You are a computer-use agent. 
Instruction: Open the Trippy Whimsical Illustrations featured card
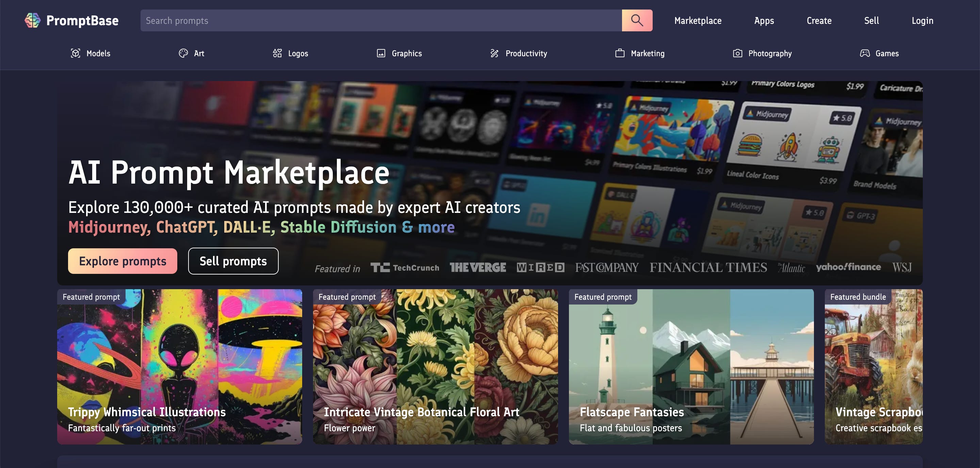click(180, 366)
